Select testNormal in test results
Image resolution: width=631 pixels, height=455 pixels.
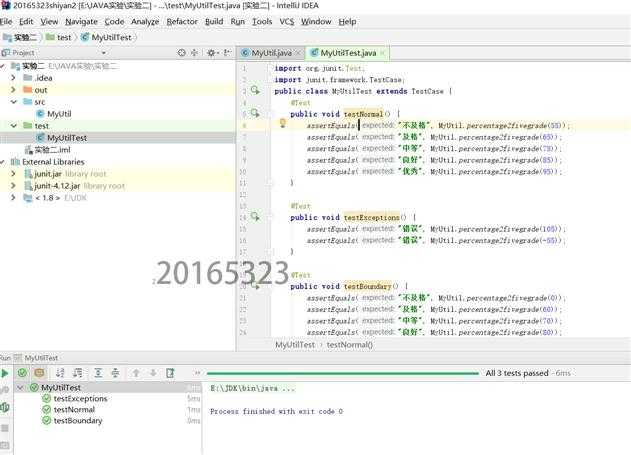pos(74,409)
